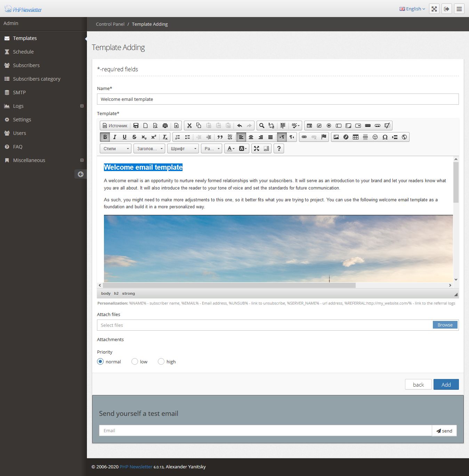This screenshot has width=469, height=476.
Task: Create a Div container
Action: click(x=230, y=137)
